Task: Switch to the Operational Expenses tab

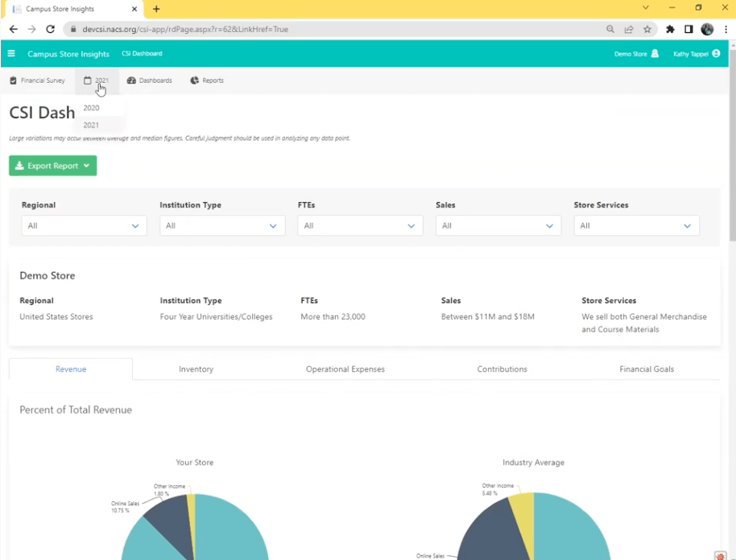Action: coord(345,369)
